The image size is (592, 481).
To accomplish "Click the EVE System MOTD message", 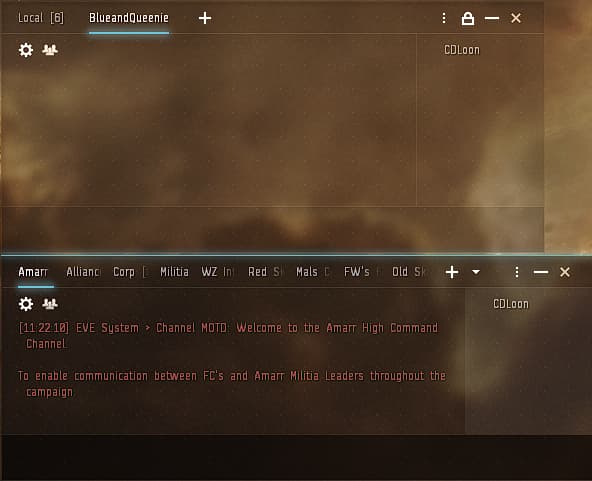I will tap(228, 336).
